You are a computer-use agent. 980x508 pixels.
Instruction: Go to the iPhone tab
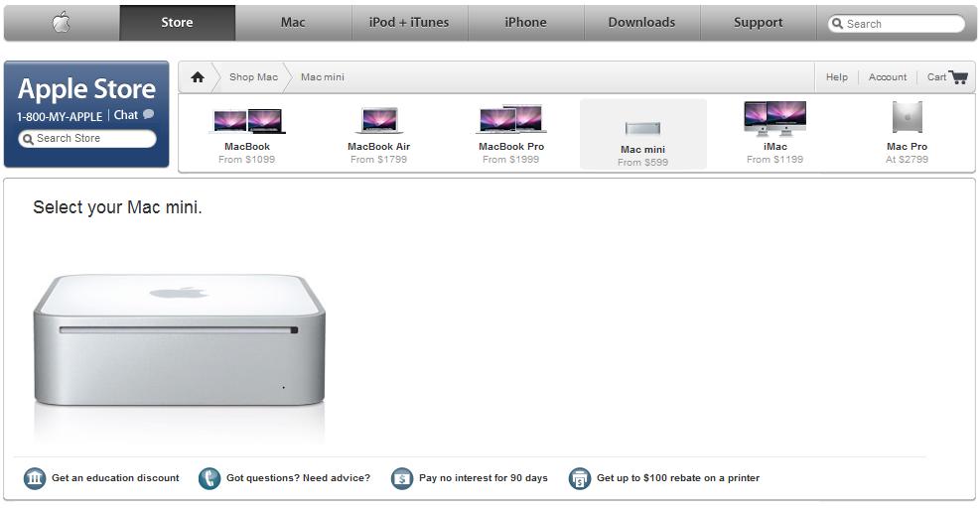pyautogui.click(x=525, y=23)
